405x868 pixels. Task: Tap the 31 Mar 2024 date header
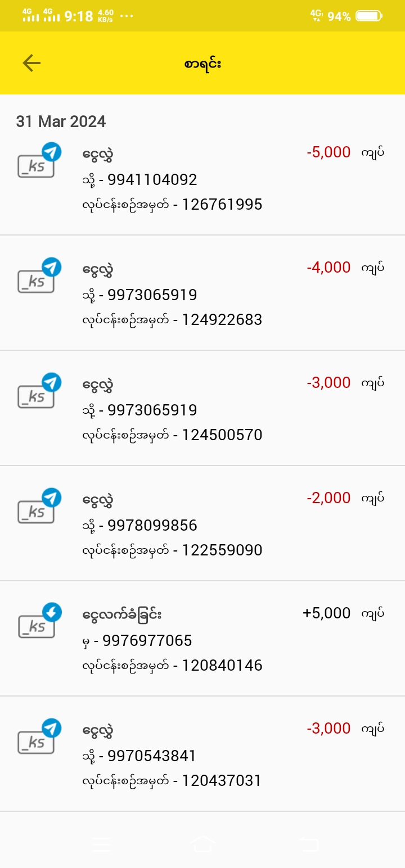click(61, 121)
